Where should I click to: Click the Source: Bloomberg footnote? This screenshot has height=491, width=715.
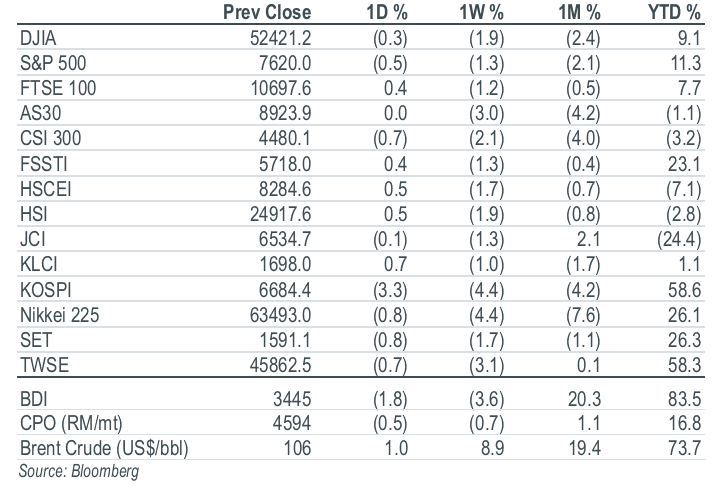pos(78,471)
